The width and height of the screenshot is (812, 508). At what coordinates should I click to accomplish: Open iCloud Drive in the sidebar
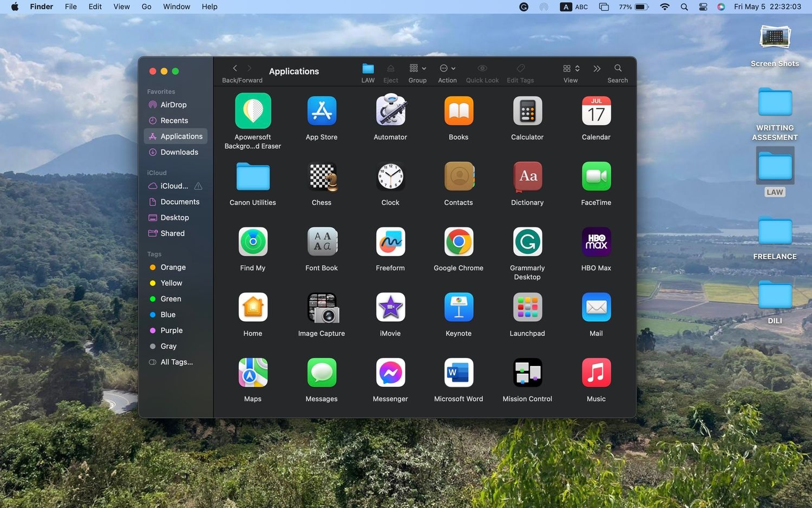175,186
